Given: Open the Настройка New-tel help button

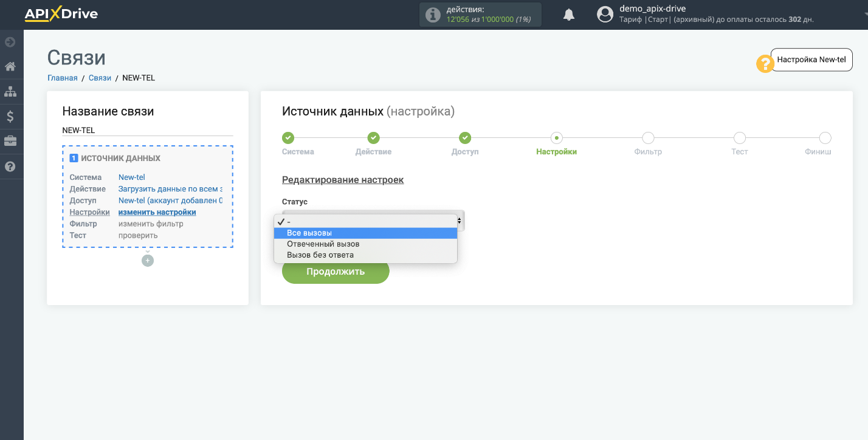Looking at the screenshot, I should pos(811,60).
